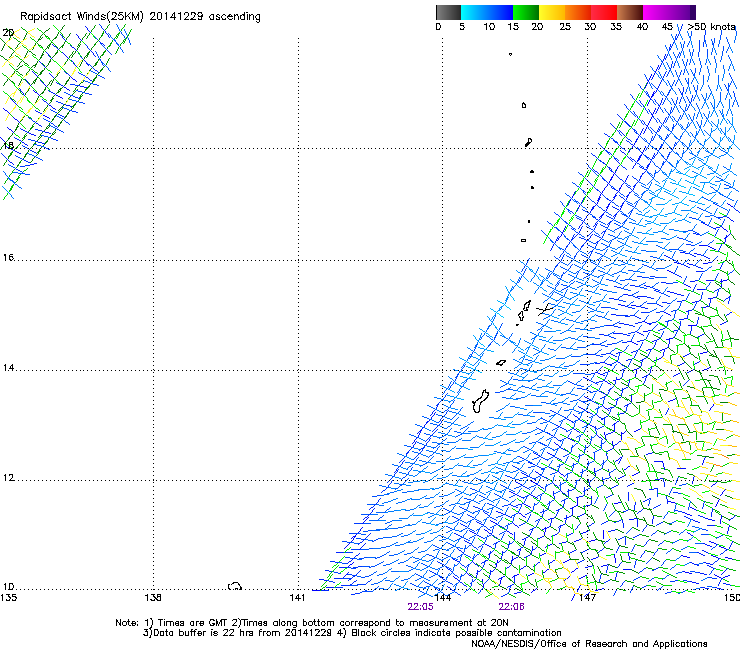Click the gray 0-5 knots legend swatch
740x650 pixels.
(x=448, y=12)
